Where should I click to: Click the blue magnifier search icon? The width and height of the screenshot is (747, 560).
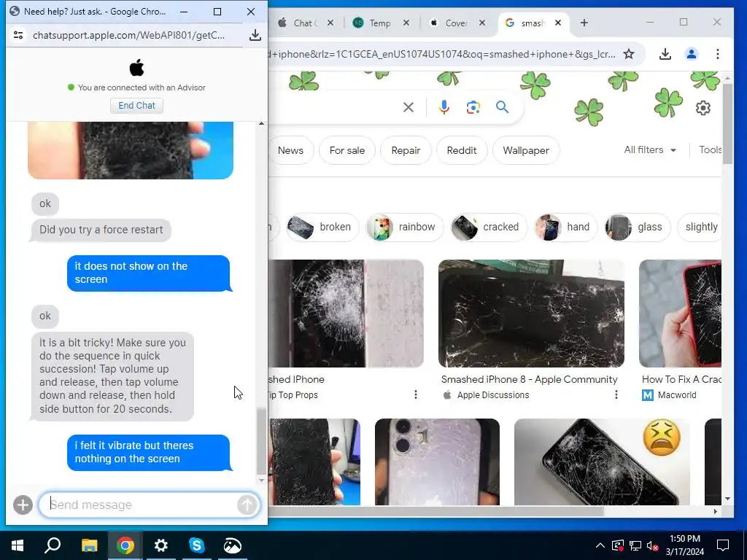click(x=502, y=107)
